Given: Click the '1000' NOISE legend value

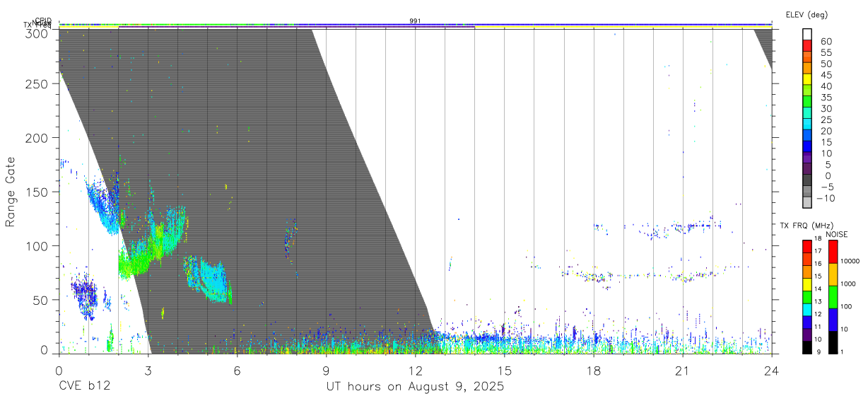Looking at the screenshot, I should point(847,284).
